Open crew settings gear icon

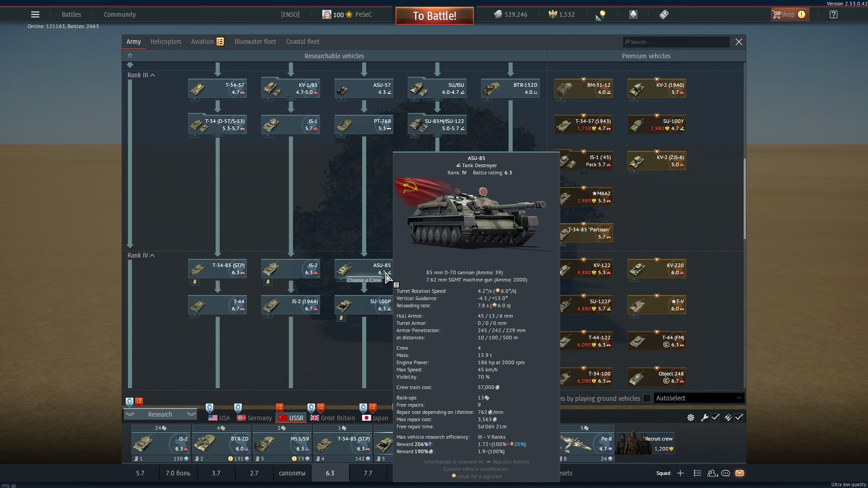point(691,418)
